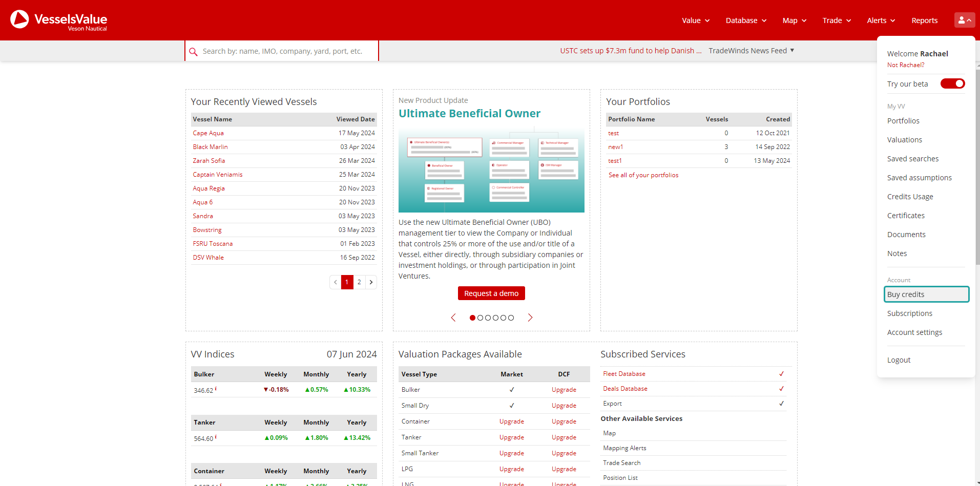980x486 pixels.
Task: Expand the Value menu
Action: click(x=696, y=20)
